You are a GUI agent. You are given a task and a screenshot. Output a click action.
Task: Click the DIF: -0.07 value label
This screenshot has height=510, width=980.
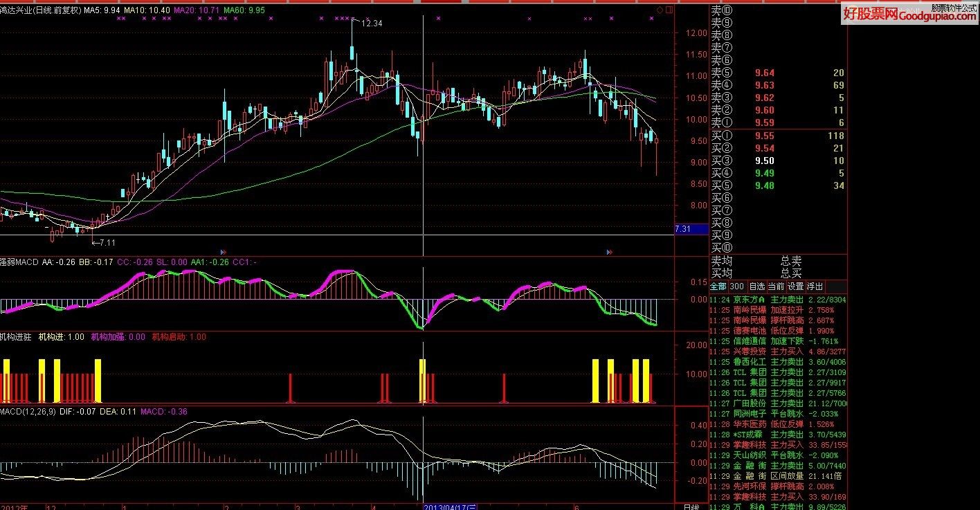pos(78,411)
